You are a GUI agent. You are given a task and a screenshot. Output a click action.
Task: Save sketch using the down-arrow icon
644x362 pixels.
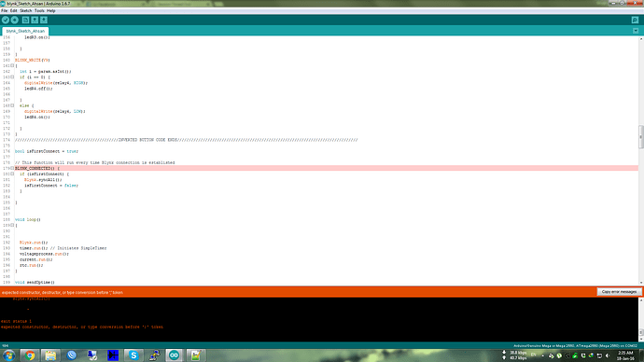[44, 21]
